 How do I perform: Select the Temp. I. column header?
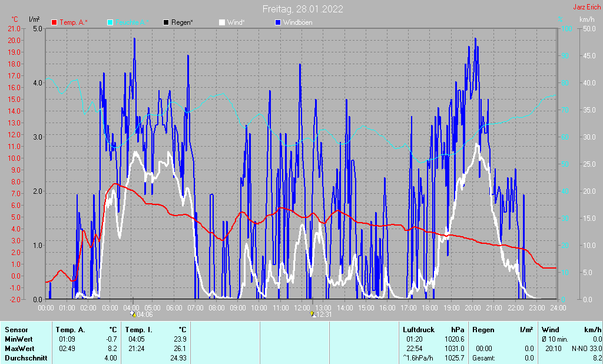point(139,330)
